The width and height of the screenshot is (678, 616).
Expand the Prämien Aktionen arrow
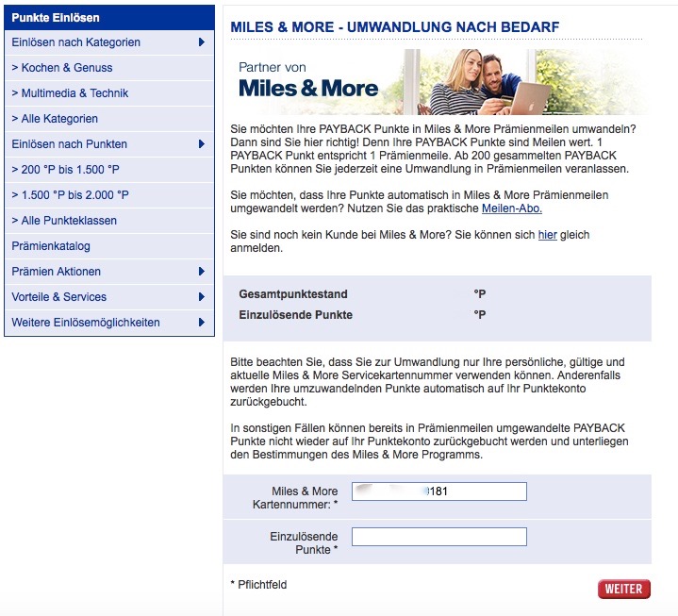tap(202, 272)
